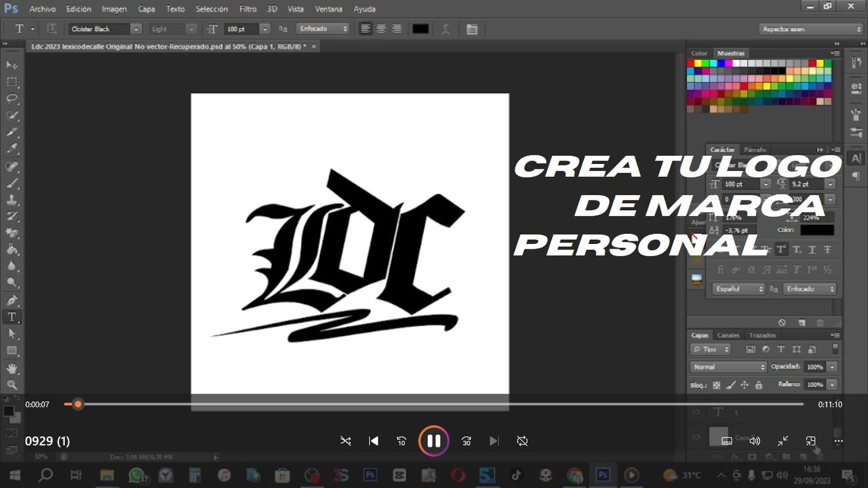
Task: Select the History Brush tool
Action: point(12,216)
